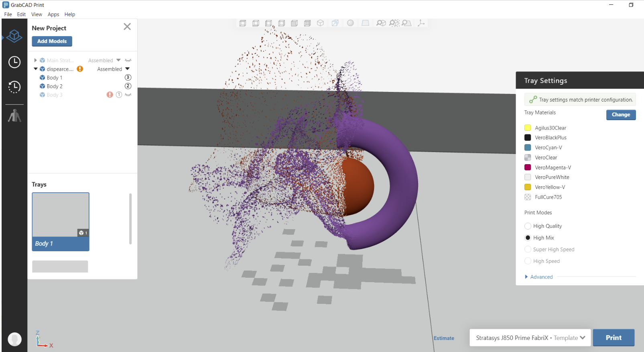Screen dimensions: 644x352
Task: Open the Apps menu
Action: [x=53, y=14]
